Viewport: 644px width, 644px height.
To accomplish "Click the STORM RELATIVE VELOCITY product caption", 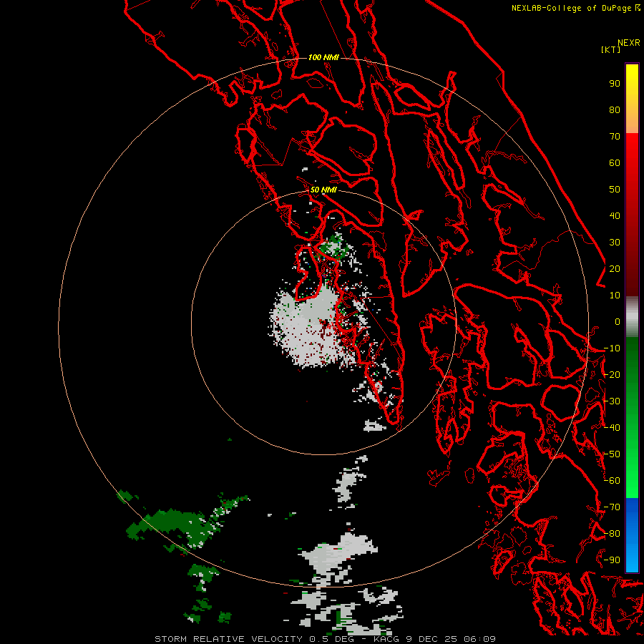I will [229, 639].
